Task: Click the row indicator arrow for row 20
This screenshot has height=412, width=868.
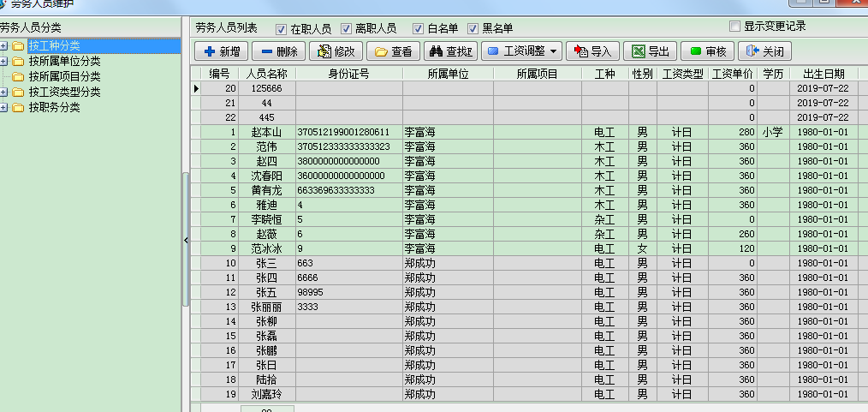Action: [196, 88]
